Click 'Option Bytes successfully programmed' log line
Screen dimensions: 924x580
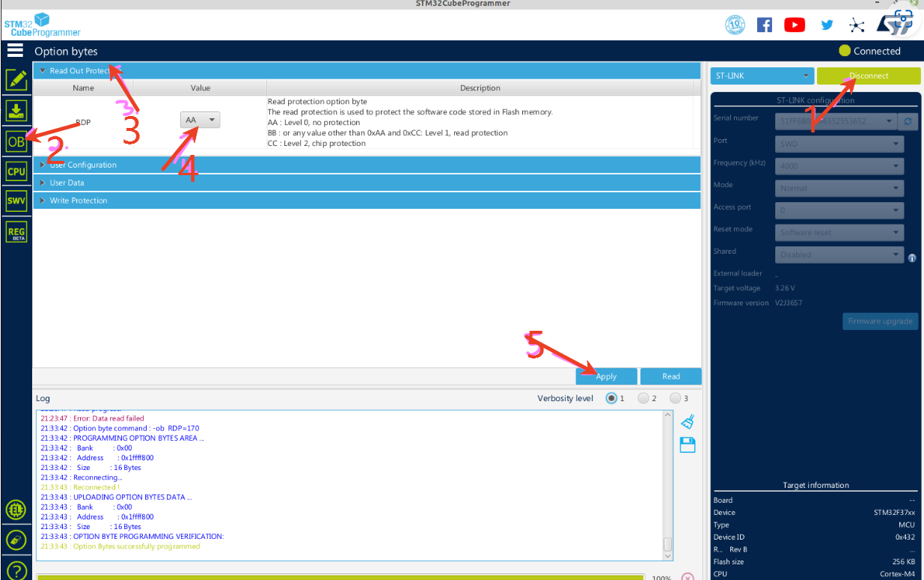point(120,546)
